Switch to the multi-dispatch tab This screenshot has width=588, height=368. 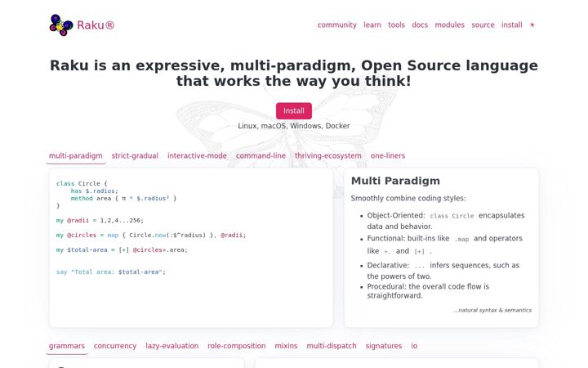[331, 346]
